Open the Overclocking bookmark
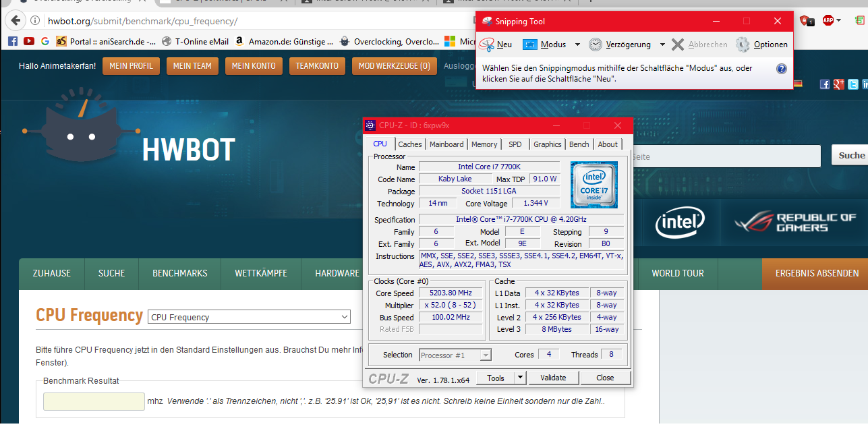868x437 pixels. [390, 41]
